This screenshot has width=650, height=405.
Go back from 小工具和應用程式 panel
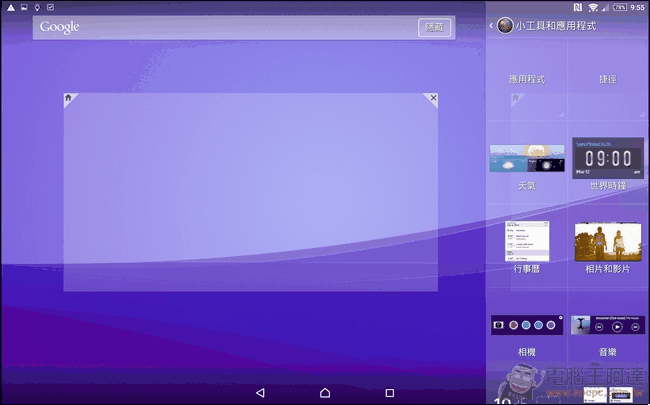point(491,26)
